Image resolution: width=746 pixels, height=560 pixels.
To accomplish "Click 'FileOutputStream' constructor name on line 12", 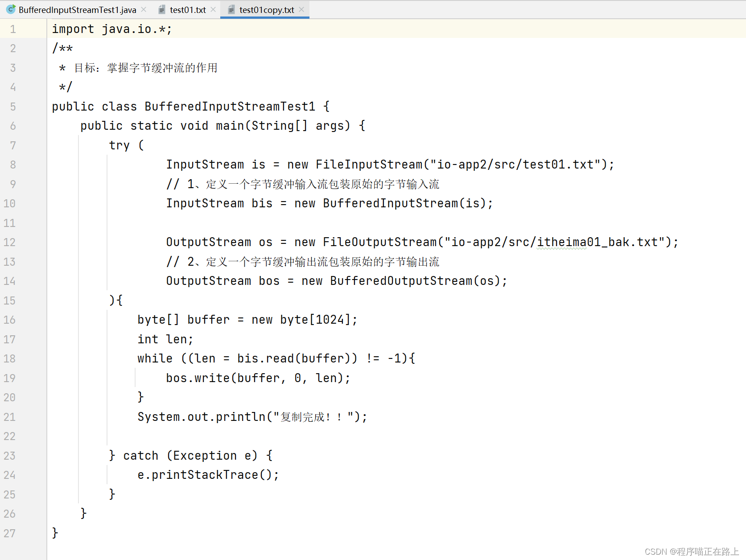I will coord(380,242).
